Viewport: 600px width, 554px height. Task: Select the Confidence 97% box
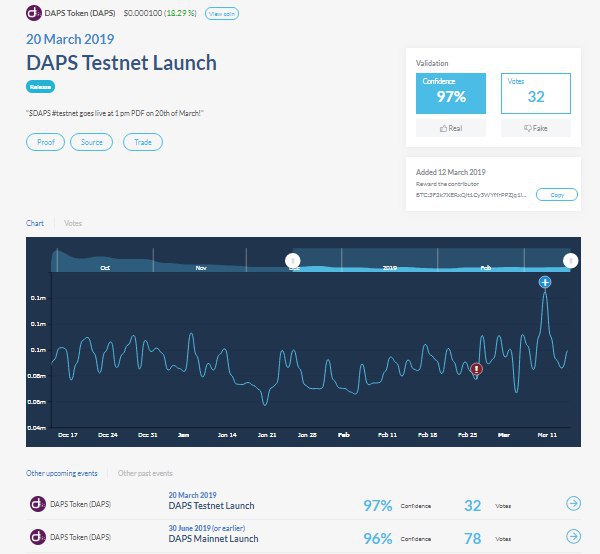tap(451, 93)
